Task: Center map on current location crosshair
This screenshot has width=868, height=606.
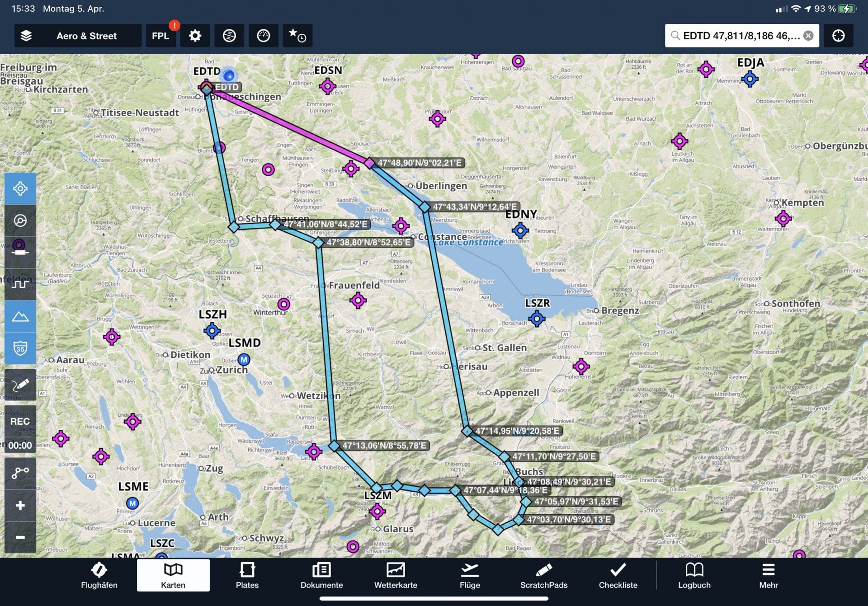Action: (838, 36)
